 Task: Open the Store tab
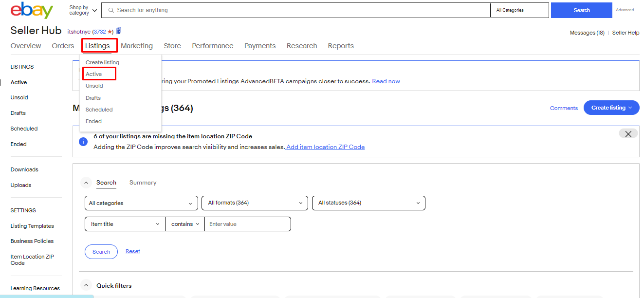(x=172, y=46)
